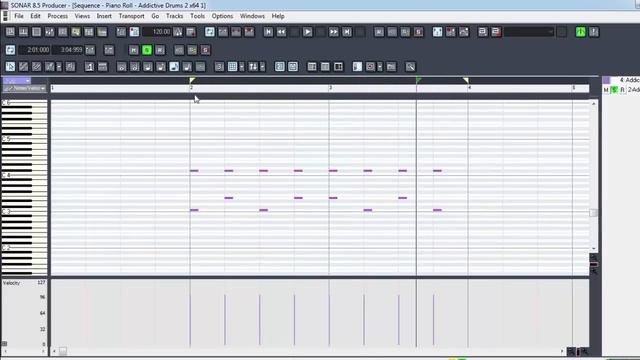The height and width of the screenshot is (360, 640).
Task: Select the eighth note duration
Action: coord(161,67)
